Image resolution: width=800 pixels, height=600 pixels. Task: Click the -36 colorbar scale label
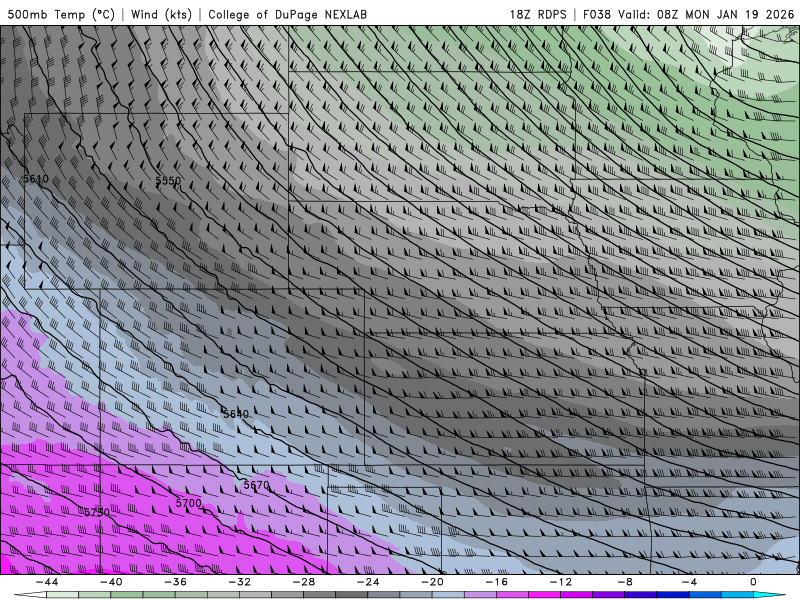[176, 582]
